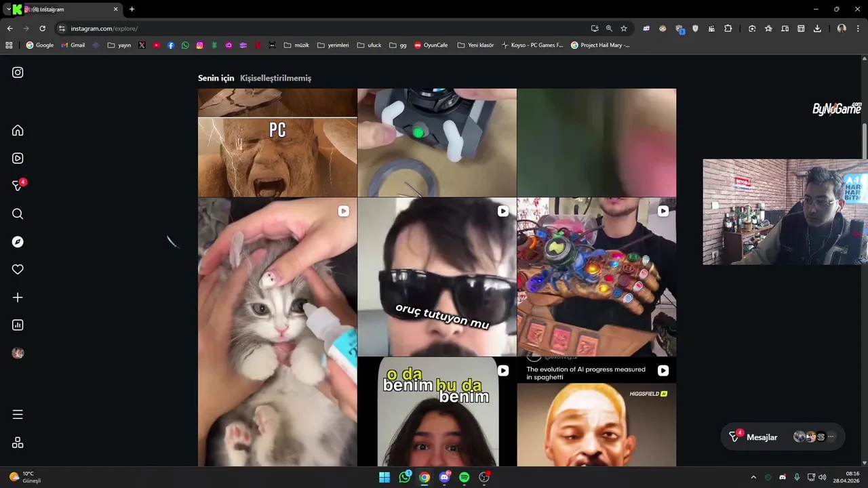This screenshot has height=488, width=868.
Task: Open the AI spaghetti evolution reel
Action: coord(597,411)
